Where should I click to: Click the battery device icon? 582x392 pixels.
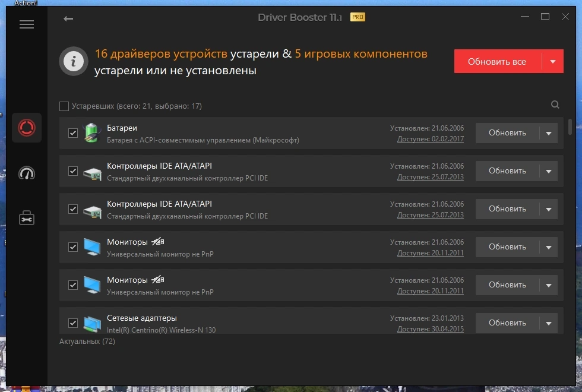pyautogui.click(x=91, y=133)
